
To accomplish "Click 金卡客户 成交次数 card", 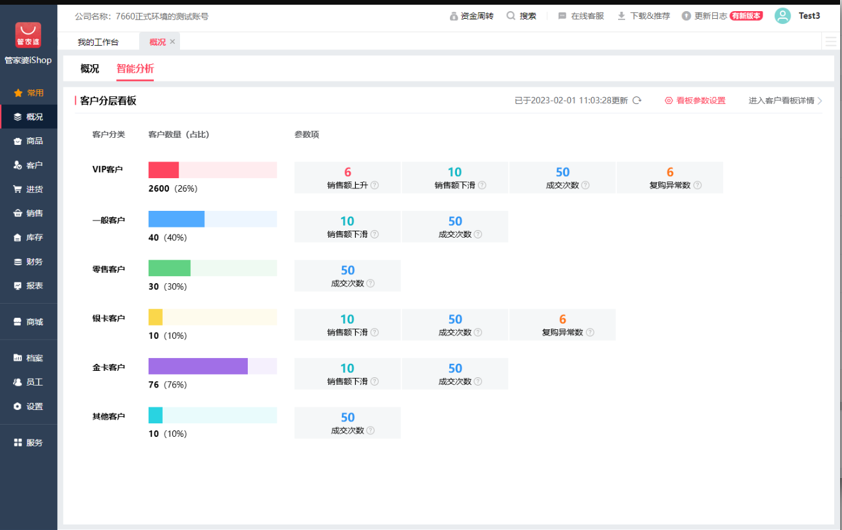I will pyautogui.click(x=455, y=374).
